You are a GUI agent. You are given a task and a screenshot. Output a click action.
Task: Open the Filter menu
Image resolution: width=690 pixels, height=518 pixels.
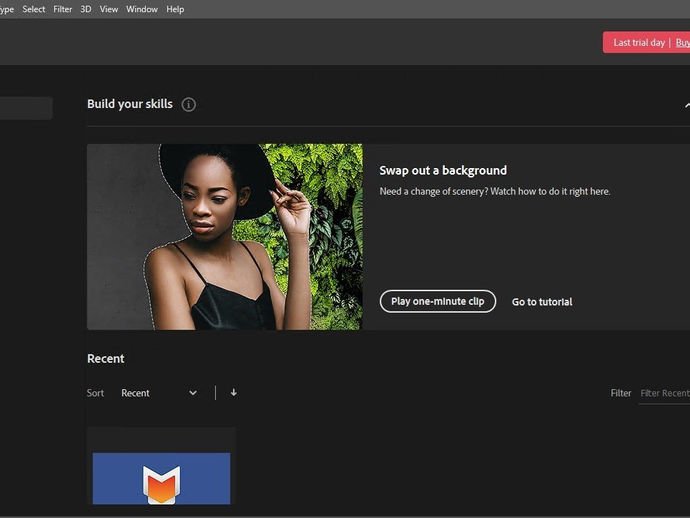(x=62, y=9)
